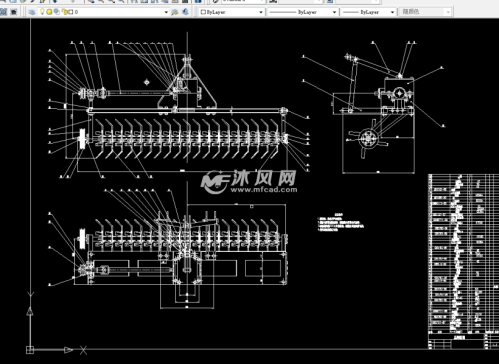Viewport: 499px width, 364px height.
Task: Select the UCS origin icon in drawing area
Action: pos(30,350)
